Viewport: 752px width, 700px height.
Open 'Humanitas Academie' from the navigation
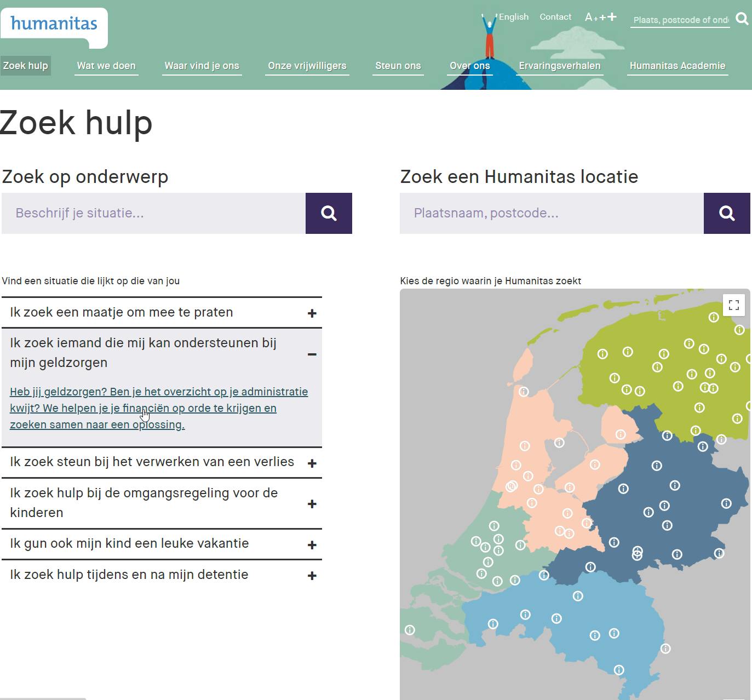pos(678,66)
